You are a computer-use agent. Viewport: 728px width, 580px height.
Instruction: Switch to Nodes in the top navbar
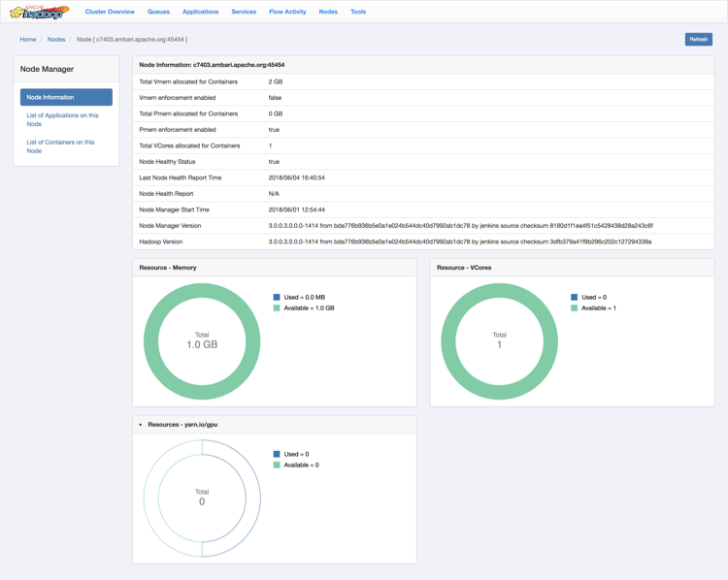pos(328,12)
